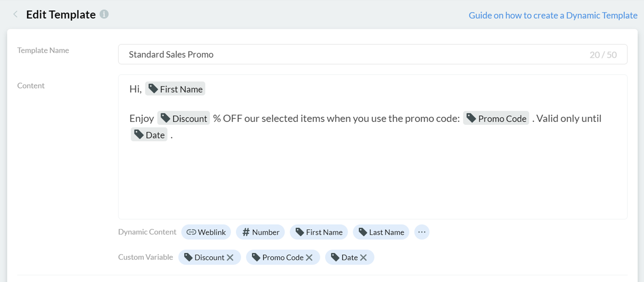Select the First Name tag in content
The width and height of the screenshot is (644, 282).
pos(176,89)
